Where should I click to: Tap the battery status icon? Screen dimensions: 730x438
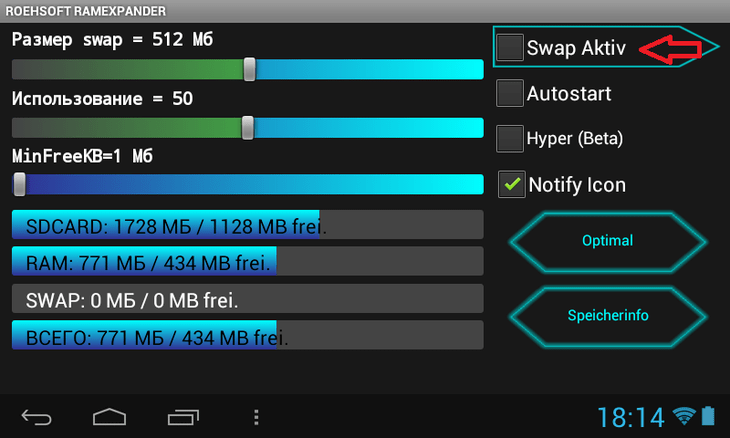tap(708, 416)
